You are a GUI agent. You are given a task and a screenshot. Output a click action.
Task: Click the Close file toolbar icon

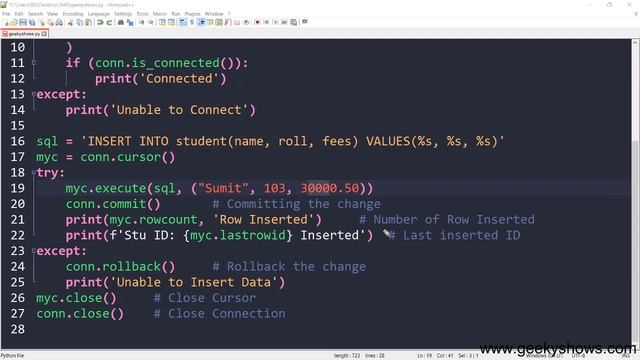click(x=42, y=22)
